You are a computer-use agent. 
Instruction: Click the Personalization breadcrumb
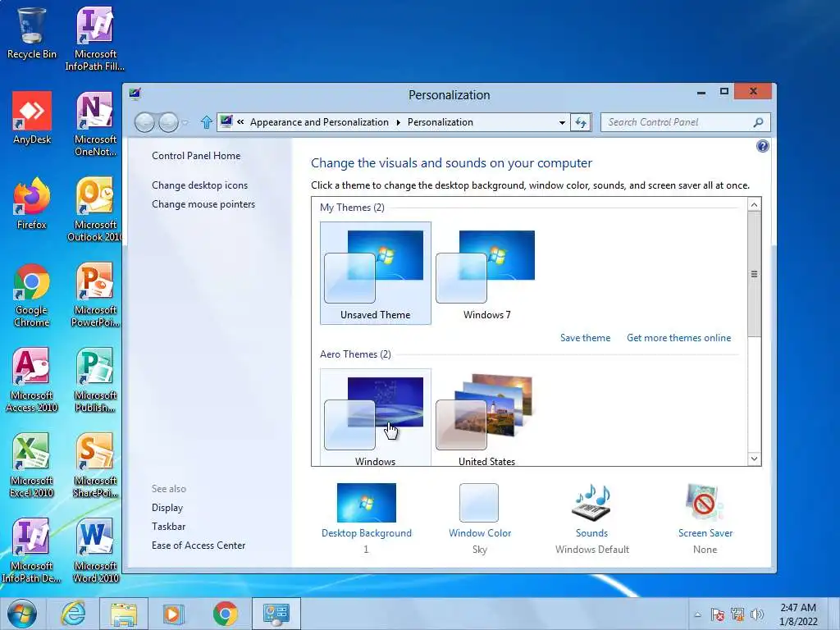[440, 122]
